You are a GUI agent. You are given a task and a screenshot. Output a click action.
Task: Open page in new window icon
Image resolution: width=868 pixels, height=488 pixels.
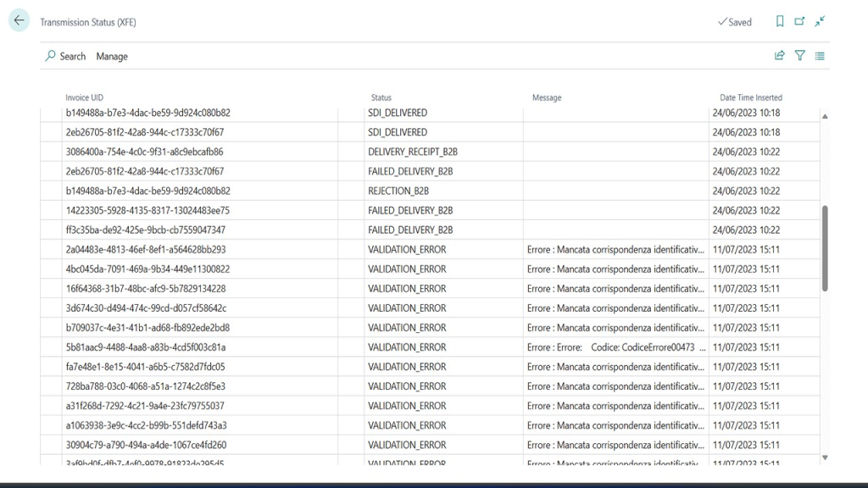(799, 22)
